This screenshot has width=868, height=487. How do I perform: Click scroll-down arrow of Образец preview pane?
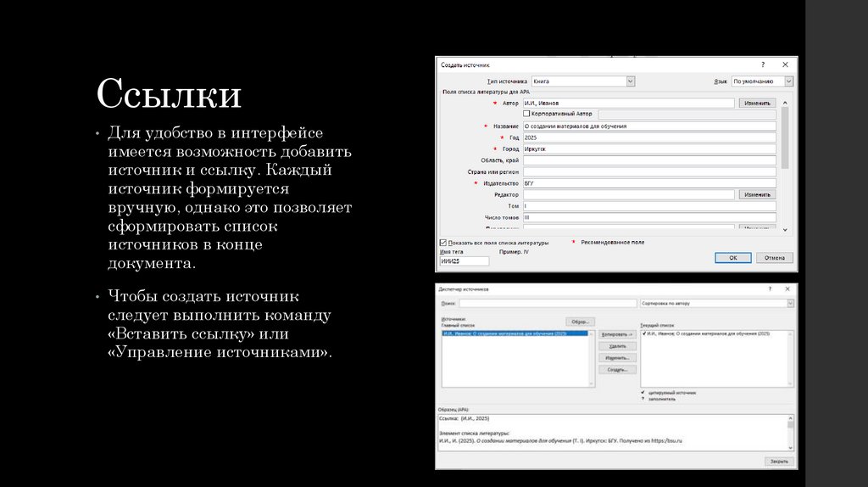(791, 448)
